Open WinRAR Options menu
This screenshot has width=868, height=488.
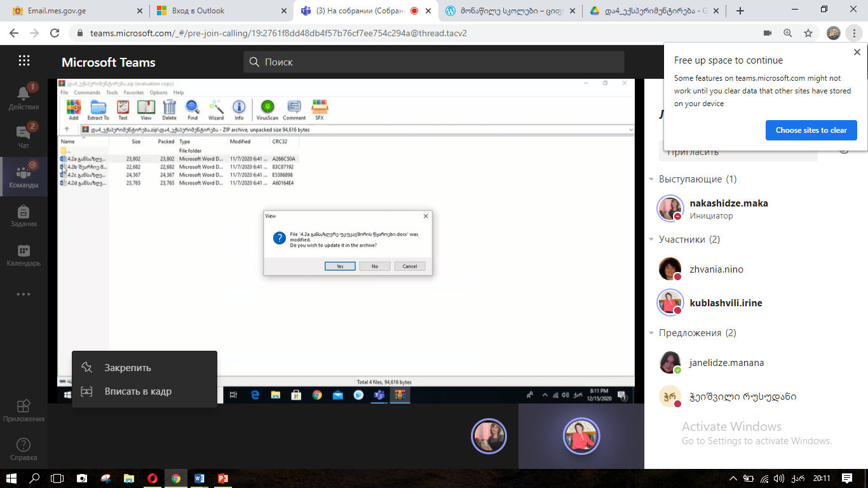158,93
